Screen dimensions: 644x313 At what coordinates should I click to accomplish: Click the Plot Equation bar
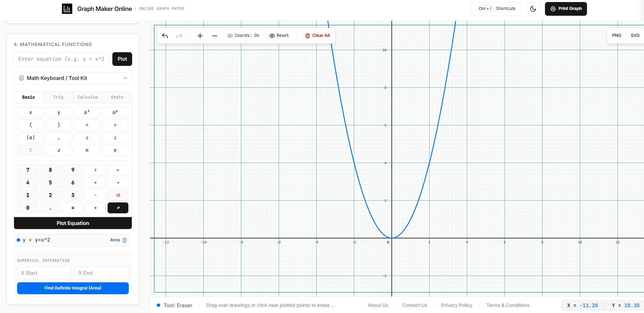(73, 223)
